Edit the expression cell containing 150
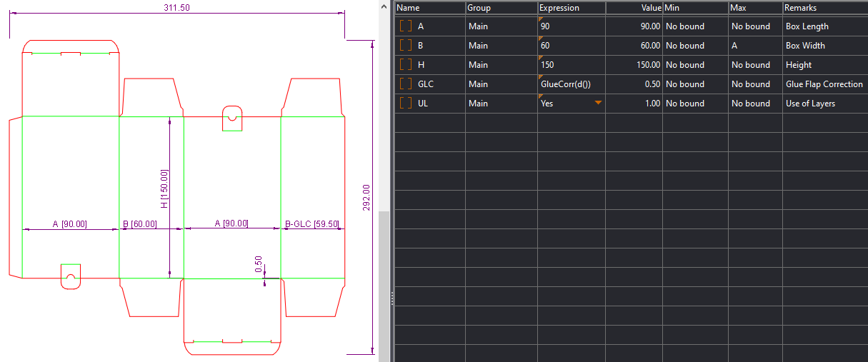 click(x=571, y=65)
